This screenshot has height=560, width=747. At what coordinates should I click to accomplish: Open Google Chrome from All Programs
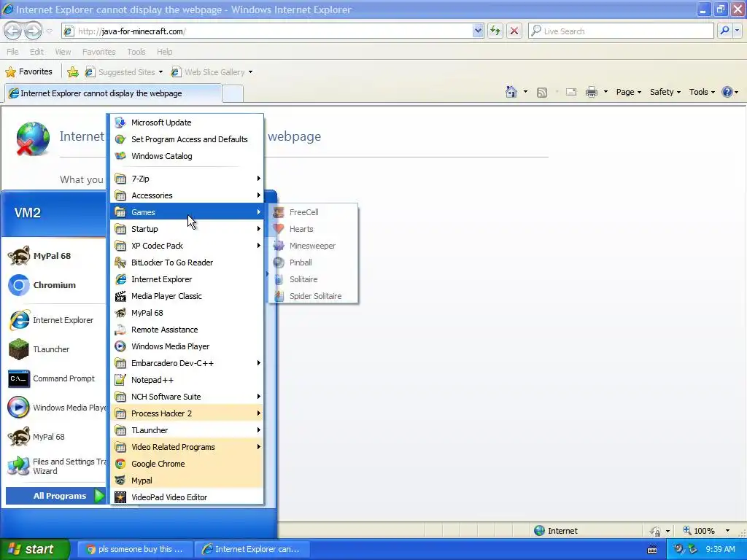(x=187, y=463)
